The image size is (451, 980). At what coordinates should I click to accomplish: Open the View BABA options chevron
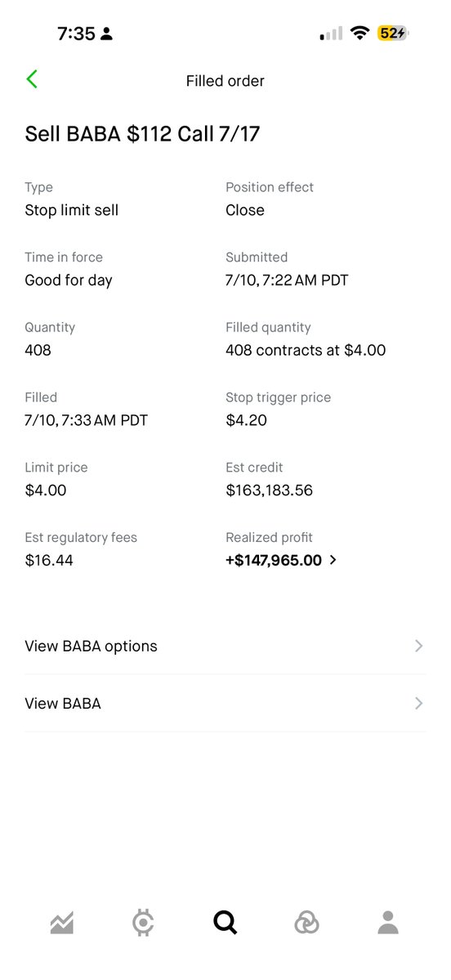pos(419,646)
